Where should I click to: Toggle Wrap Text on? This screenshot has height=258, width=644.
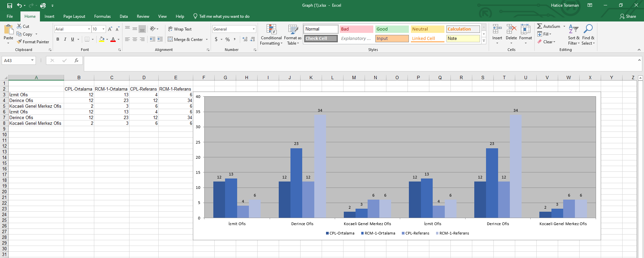coord(180,29)
